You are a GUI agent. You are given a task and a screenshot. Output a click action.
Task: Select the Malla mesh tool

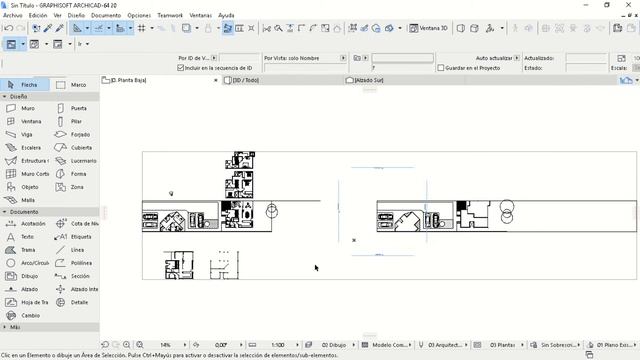tap(24, 200)
